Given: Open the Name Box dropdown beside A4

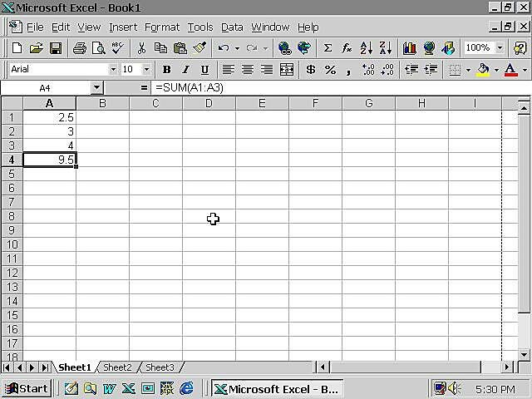Looking at the screenshot, I should coord(96,88).
